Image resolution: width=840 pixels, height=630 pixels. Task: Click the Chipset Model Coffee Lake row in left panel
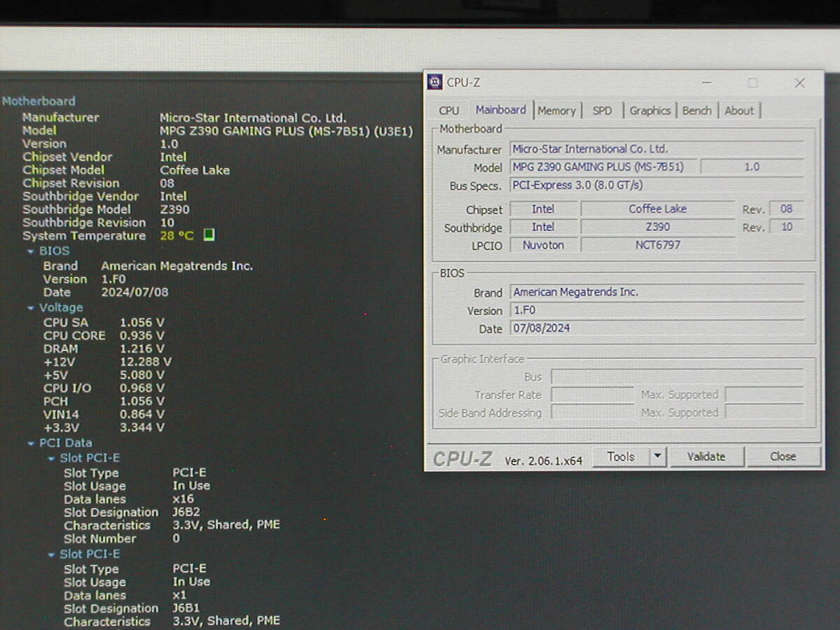(x=126, y=170)
